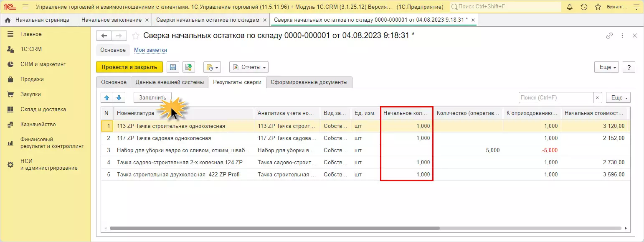Open document more-actions vertical dots
644x242 pixels.
tap(623, 36)
